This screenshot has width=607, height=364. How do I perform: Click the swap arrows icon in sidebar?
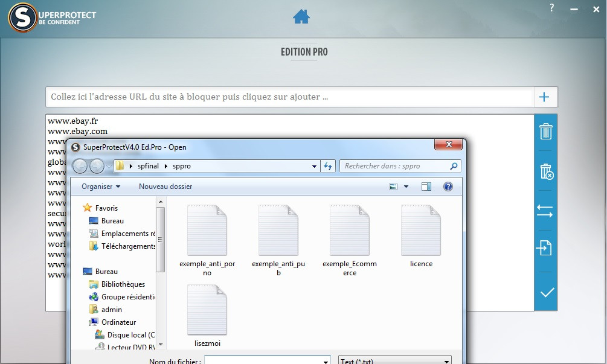545,211
